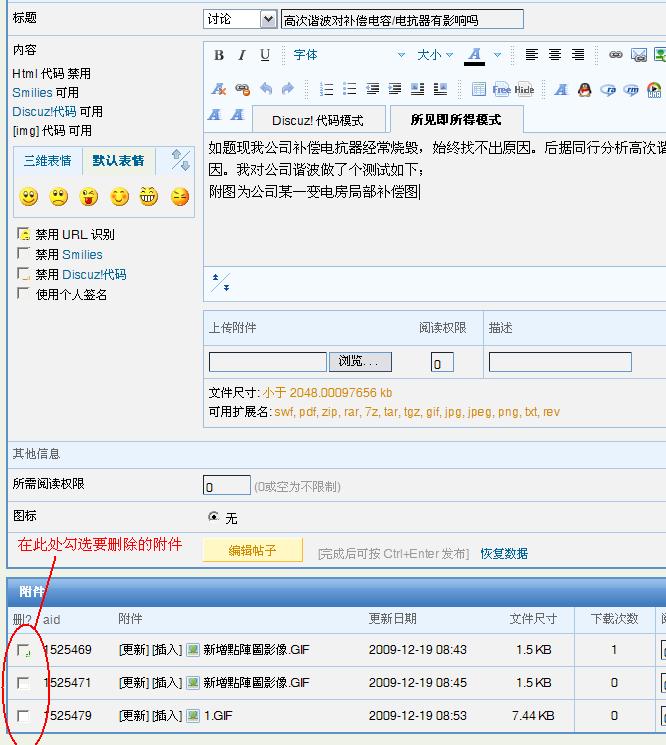Viewport: 666px width, 745px height.
Task: Insert QQ penguin contact icon
Action: click(584, 89)
